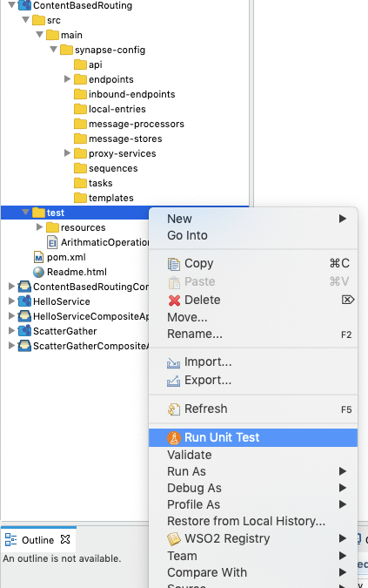Click the Export icon in context menu

[x=173, y=381]
